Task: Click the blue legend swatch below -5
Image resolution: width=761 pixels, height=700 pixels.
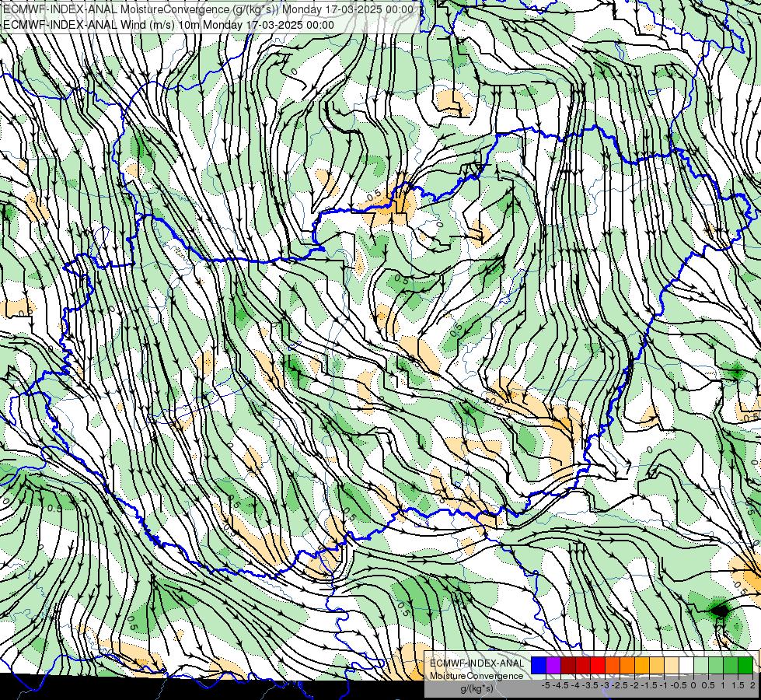Action: [539, 666]
